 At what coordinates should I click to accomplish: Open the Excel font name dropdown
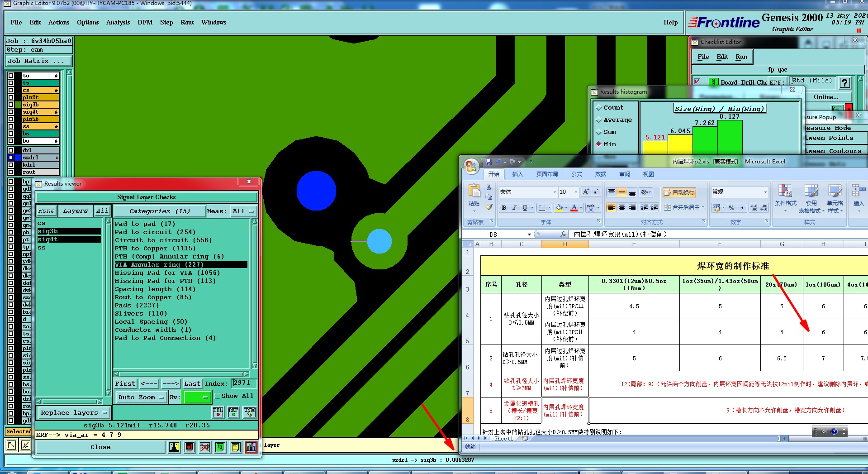[555, 192]
